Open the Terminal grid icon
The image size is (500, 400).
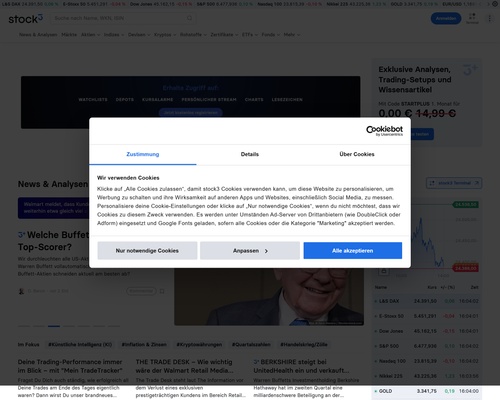click(472, 18)
